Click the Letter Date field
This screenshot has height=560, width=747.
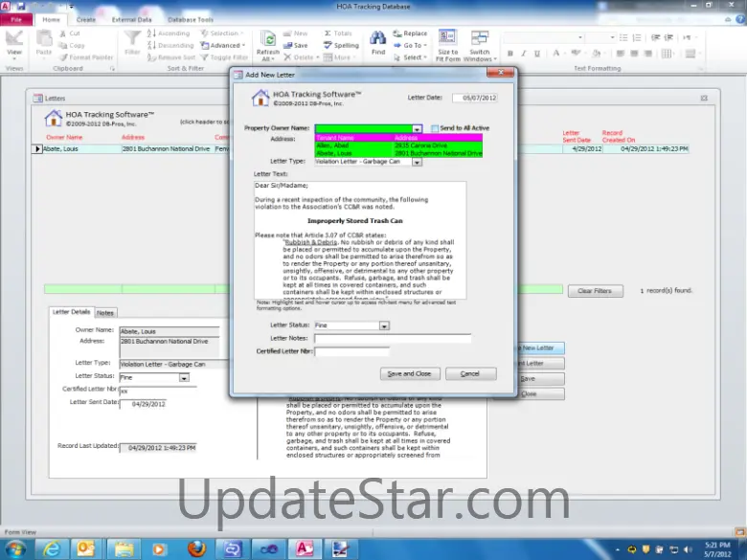click(x=475, y=98)
